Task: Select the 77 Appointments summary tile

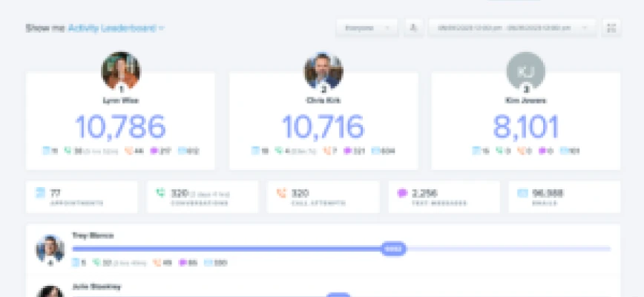Action: (82, 197)
